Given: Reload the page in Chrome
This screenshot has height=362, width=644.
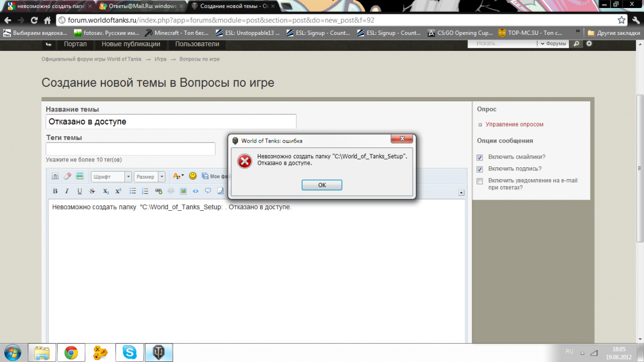Looking at the screenshot, I should (34, 20).
